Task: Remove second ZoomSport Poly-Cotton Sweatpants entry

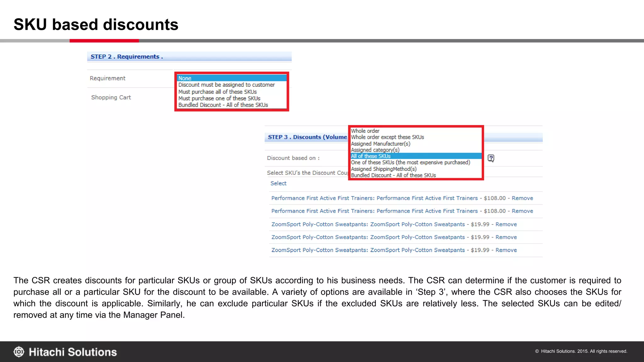Action: 506,237
